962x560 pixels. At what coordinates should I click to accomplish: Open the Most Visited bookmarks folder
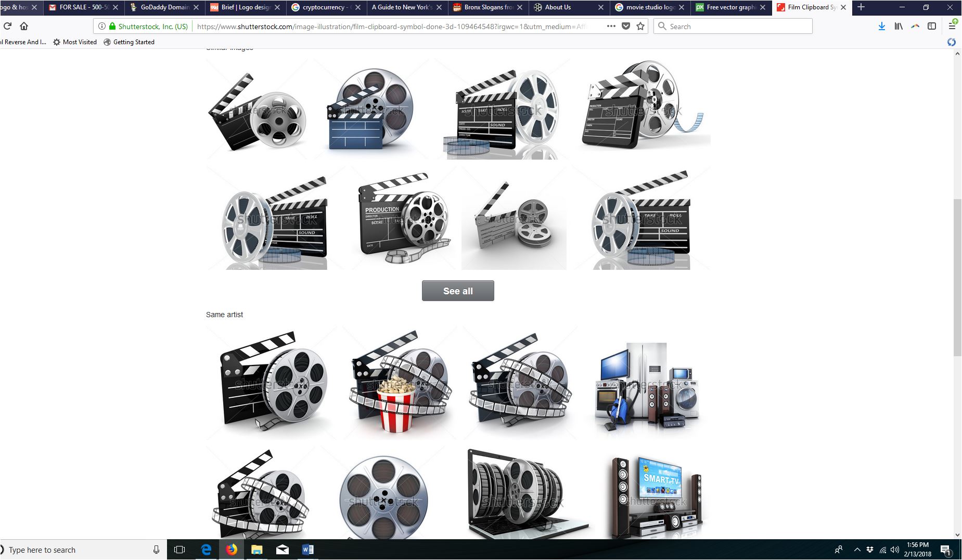tap(75, 42)
